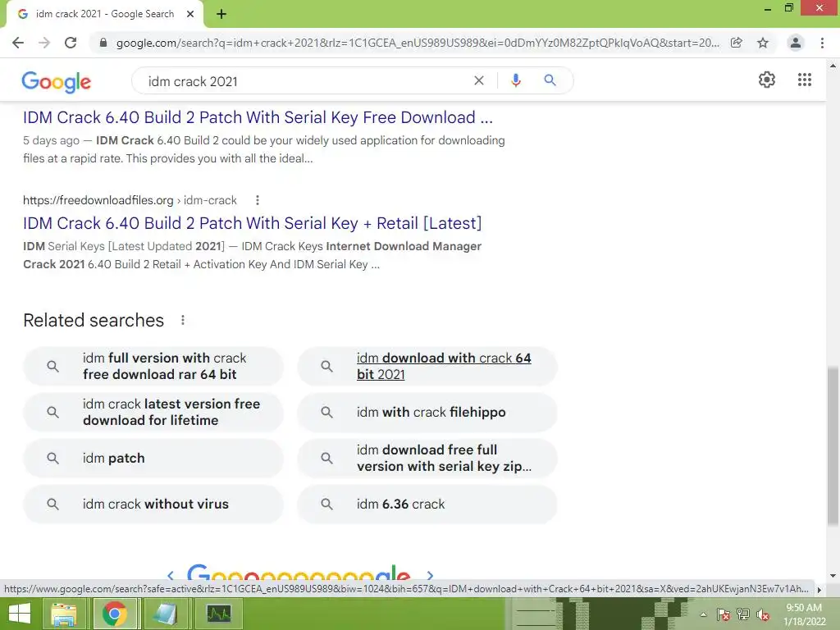Click the padlock site info icon

103,43
